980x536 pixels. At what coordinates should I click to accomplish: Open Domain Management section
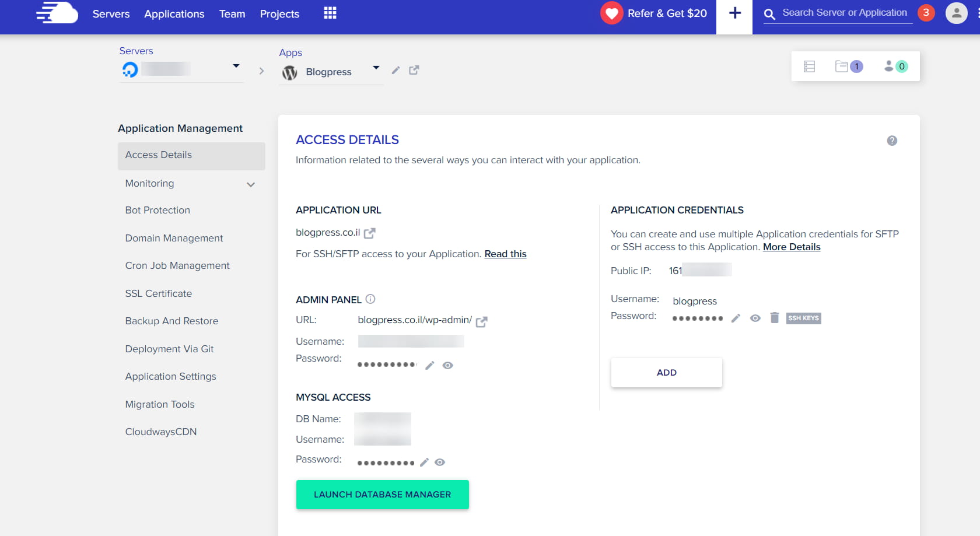(174, 238)
